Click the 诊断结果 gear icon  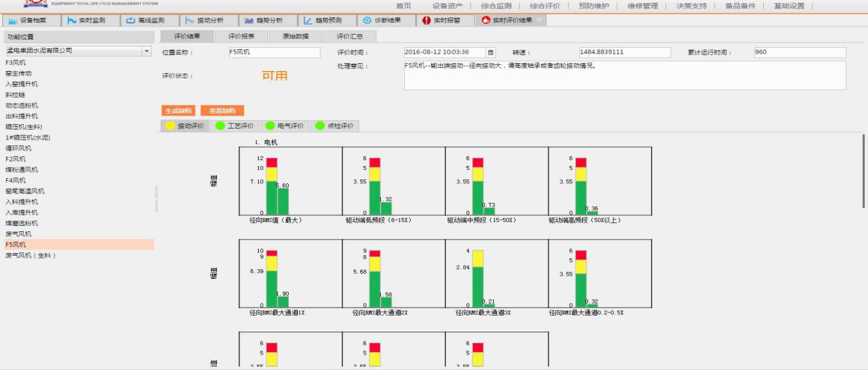coord(367,21)
